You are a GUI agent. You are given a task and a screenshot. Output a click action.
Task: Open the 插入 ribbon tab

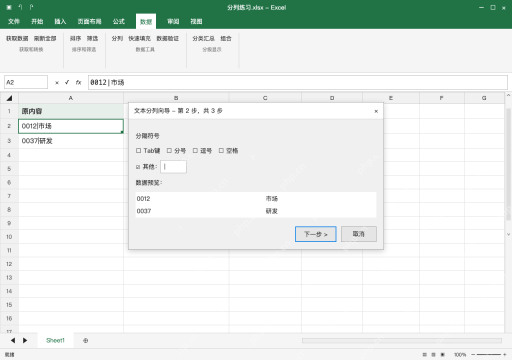60,22
